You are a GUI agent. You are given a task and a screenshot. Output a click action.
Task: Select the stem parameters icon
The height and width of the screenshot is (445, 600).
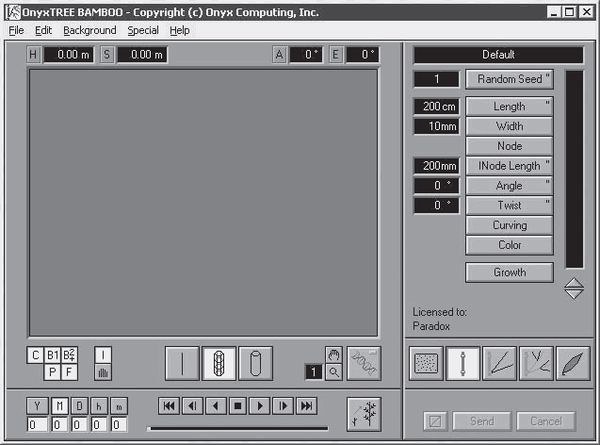click(462, 363)
